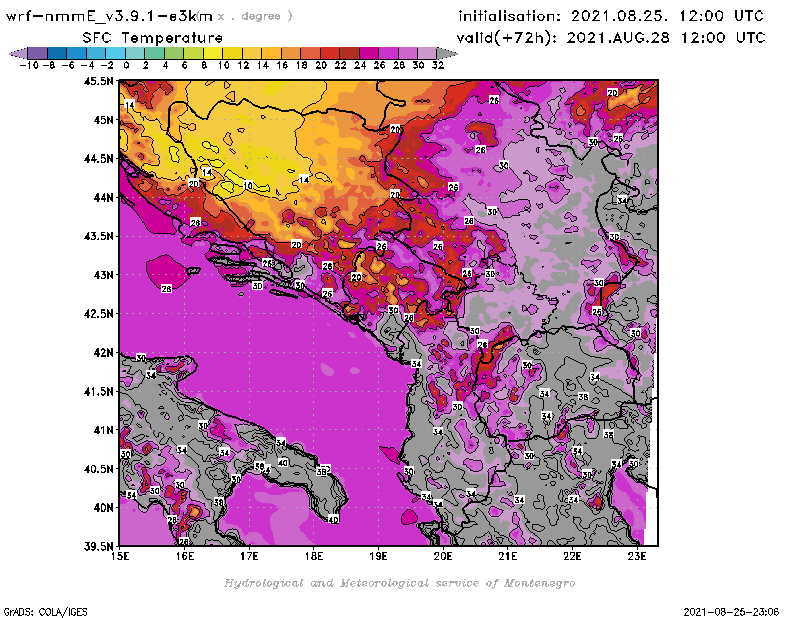Screen dimensions: 800x618
Task: Select the cyan -2 to 0 legend swatch
Action: point(115,53)
